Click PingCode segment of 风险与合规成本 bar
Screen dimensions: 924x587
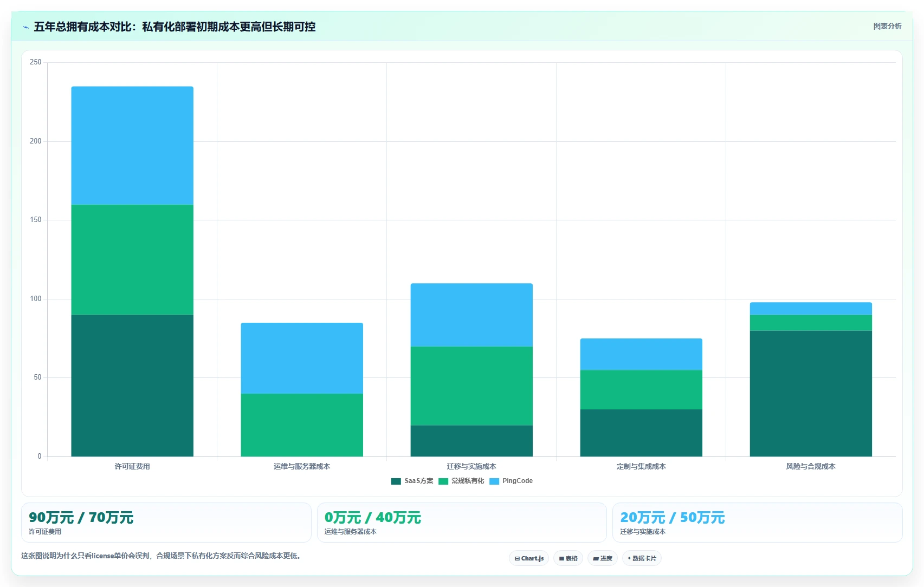(811, 309)
